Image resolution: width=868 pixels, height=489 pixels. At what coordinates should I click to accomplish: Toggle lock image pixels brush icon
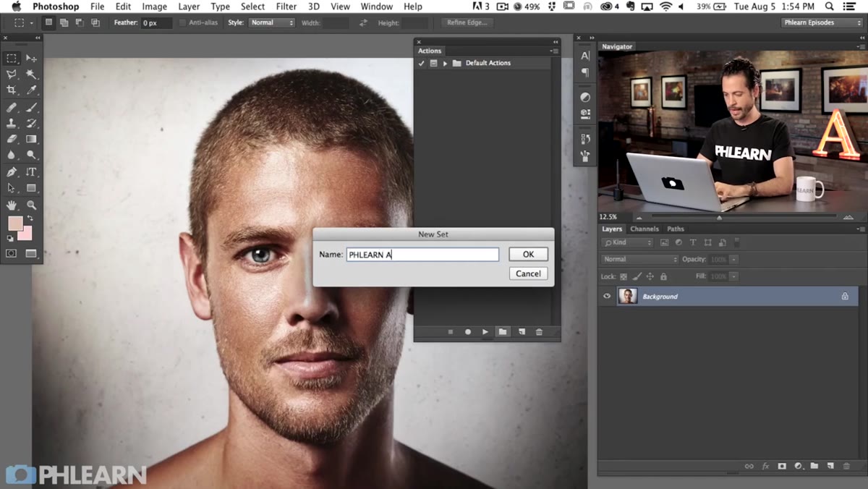click(637, 276)
